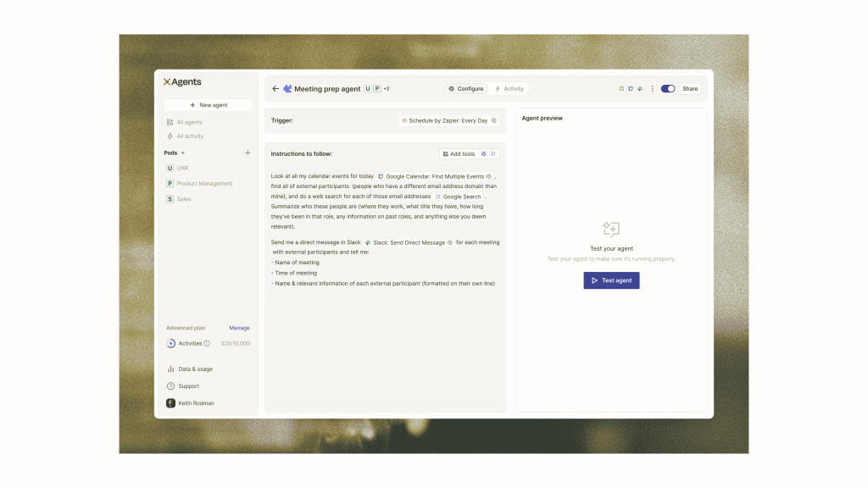The width and height of the screenshot is (868, 488).
Task: Click the Activities usage circle progress icon
Action: tap(170, 344)
